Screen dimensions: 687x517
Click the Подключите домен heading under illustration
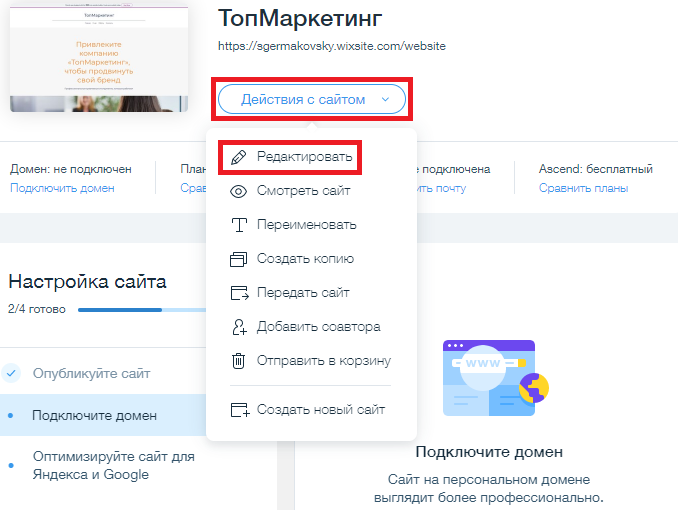point(489,452)
